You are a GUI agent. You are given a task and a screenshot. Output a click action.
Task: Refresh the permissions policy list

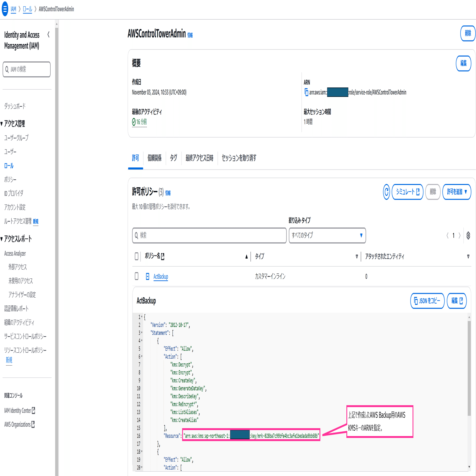coord(386,192)
